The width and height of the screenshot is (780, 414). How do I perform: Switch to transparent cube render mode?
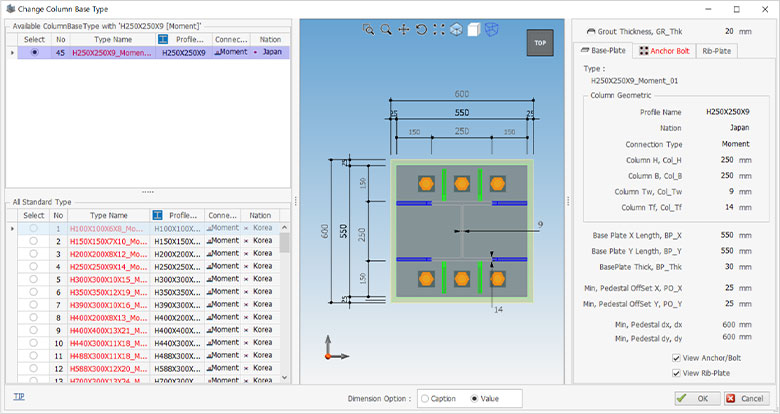pos(456,30)
